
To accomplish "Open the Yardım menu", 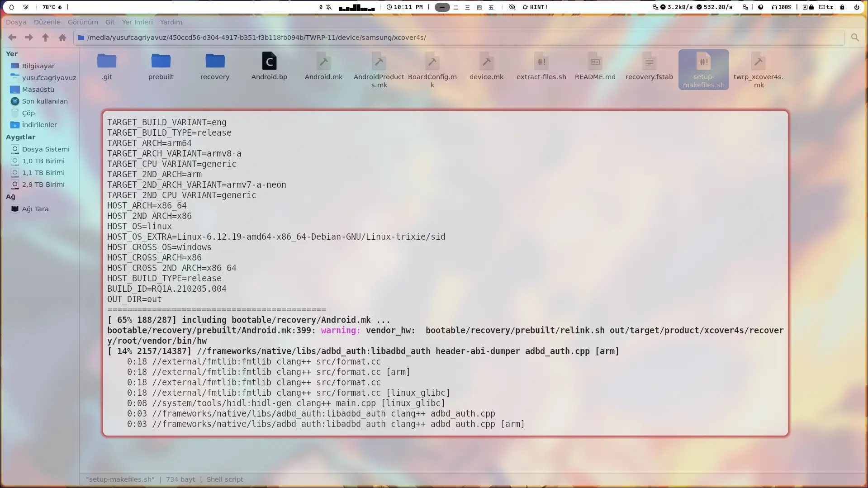I will click(171, 22).
